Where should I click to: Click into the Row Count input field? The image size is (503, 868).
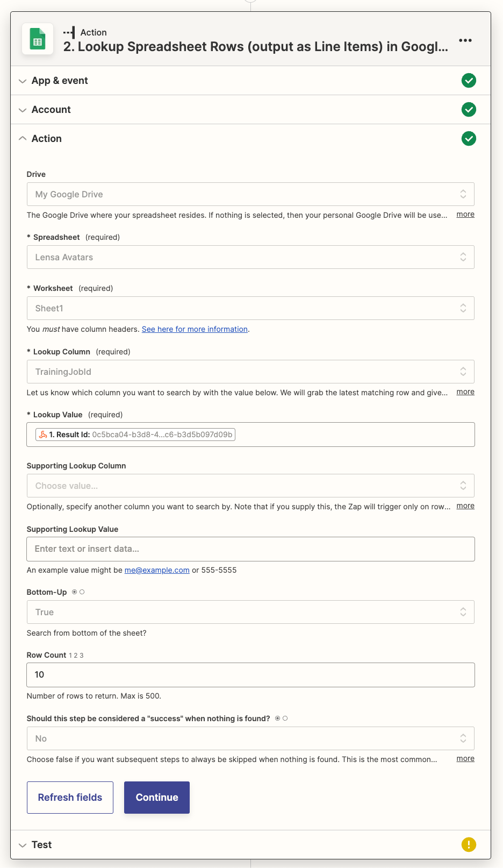coord(250,675)
